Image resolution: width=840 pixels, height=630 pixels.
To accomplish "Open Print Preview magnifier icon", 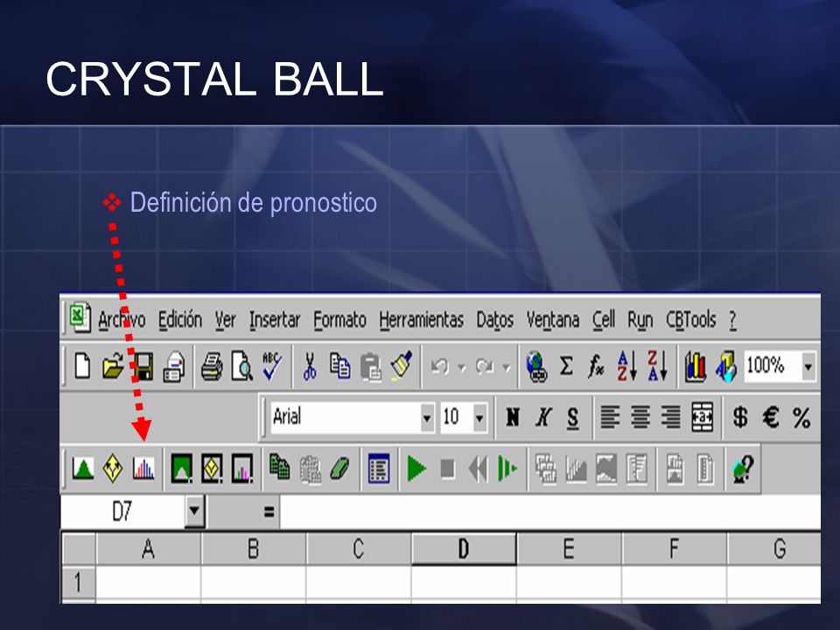I will [241, 367].
